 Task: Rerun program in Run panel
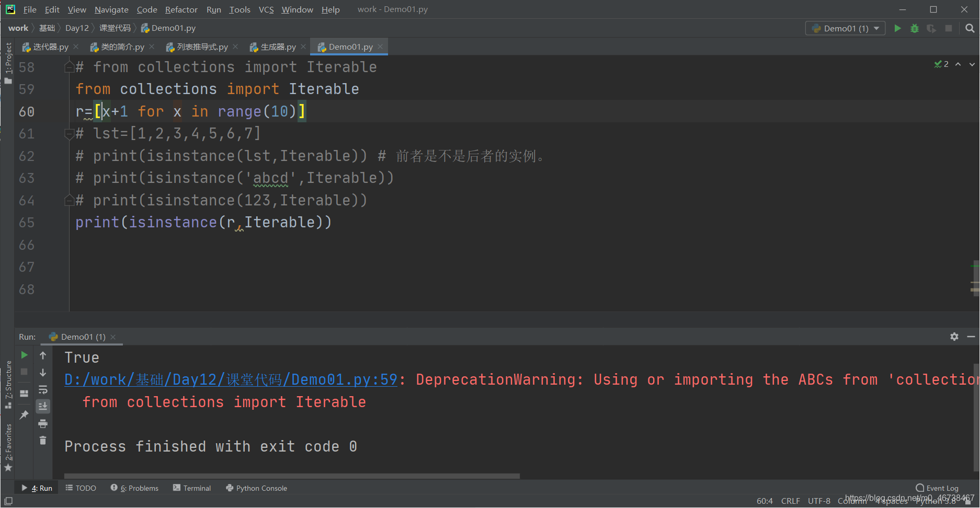[24, 355]
